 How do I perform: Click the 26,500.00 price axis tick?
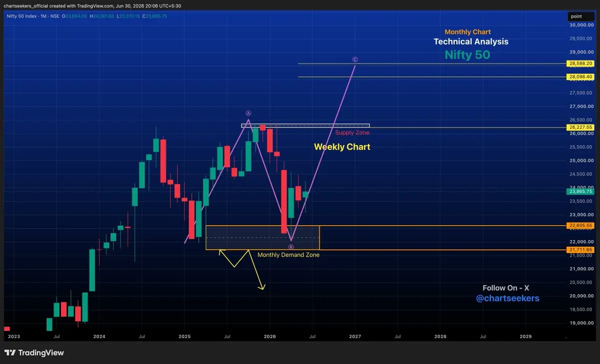(x=580, y=120)
